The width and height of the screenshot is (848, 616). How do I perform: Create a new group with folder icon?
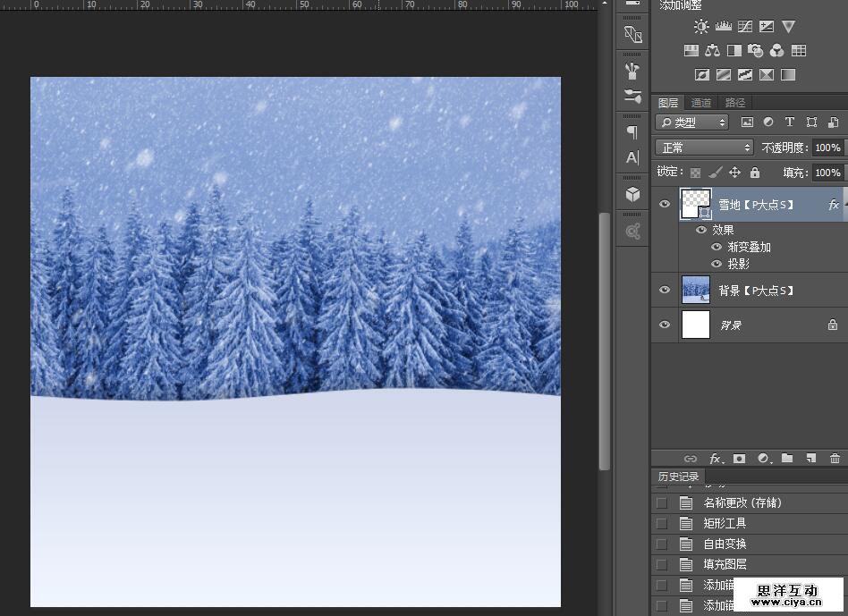tap(787, 459)
